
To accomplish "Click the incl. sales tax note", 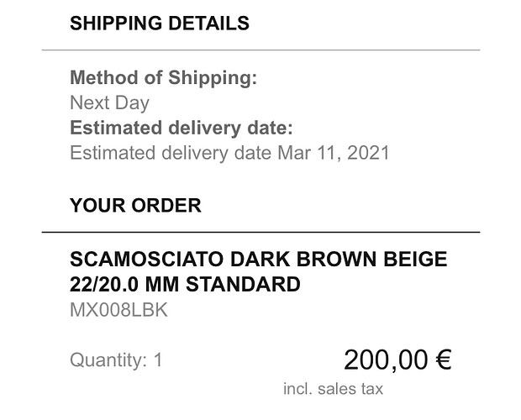I will click(334, 389).
